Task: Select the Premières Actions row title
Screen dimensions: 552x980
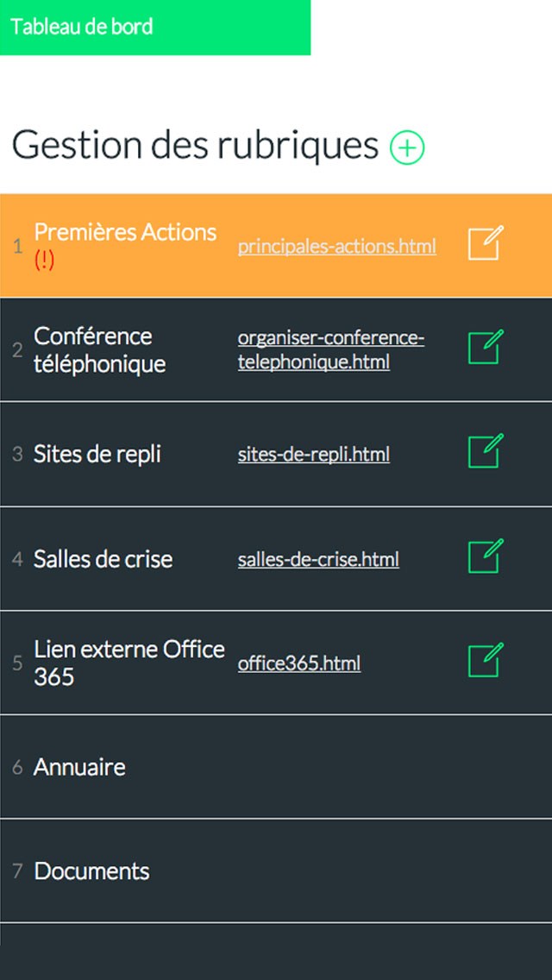Action: pos(125,232)
